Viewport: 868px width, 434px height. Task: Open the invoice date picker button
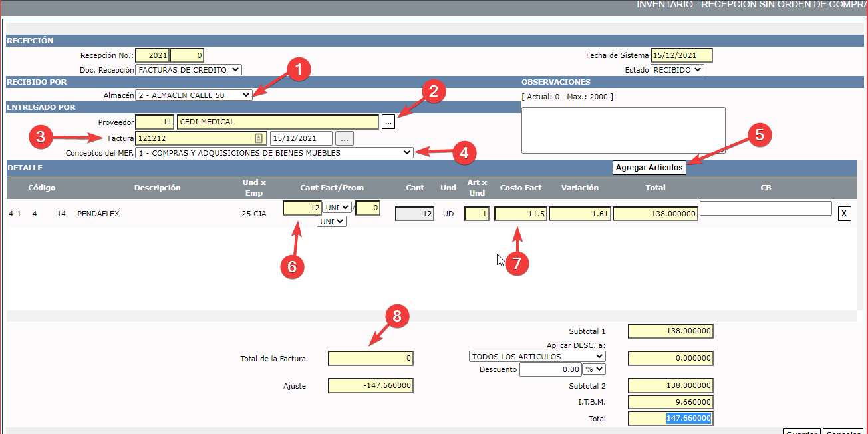tap(344, 138)
